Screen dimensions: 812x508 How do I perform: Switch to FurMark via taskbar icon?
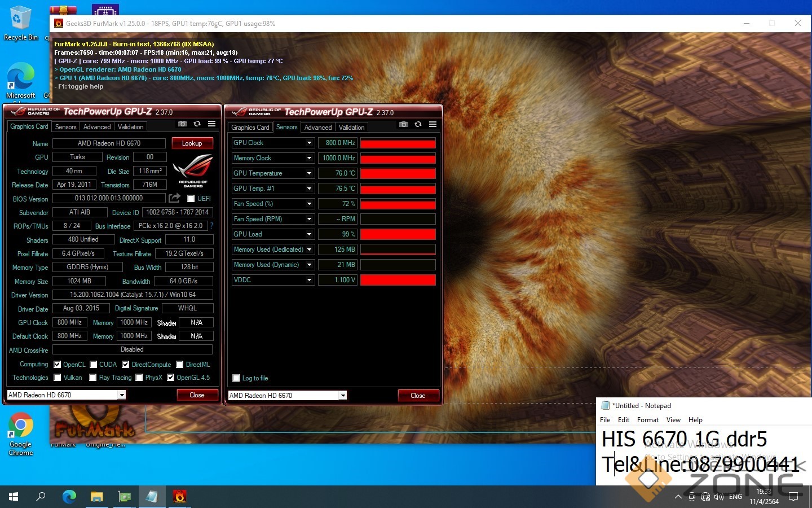179,497
